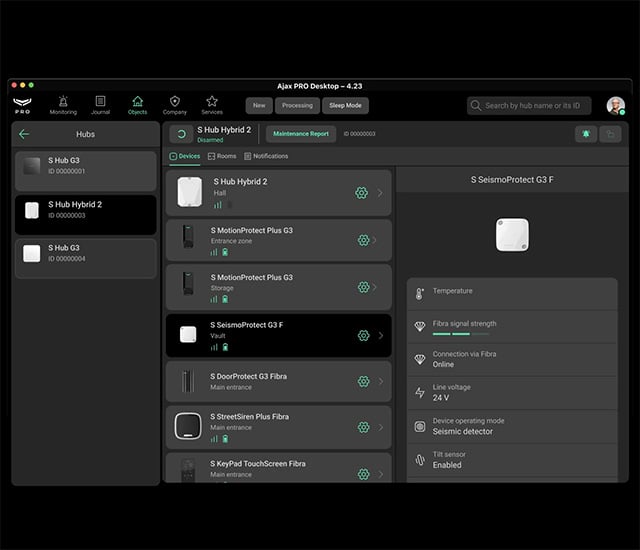Click the green bell notification icon
The width and height of the screenshot is (640, 550).
coord(586,134)
